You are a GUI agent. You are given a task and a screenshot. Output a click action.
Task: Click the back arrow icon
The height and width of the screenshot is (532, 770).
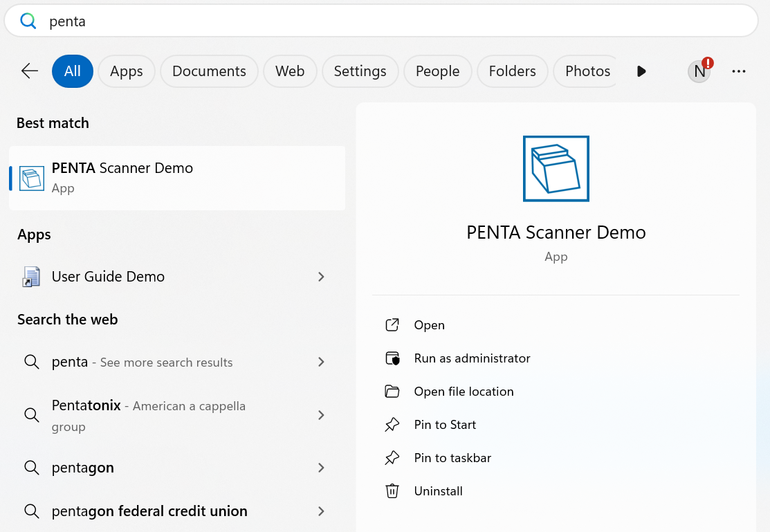30,71
